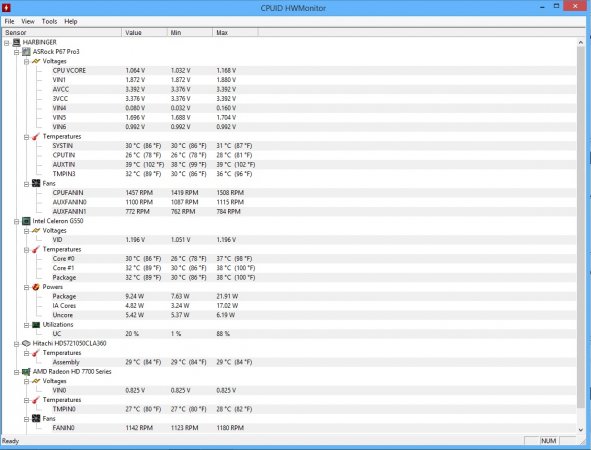Select the TMPIN0 temperature row

click(289, 409)
